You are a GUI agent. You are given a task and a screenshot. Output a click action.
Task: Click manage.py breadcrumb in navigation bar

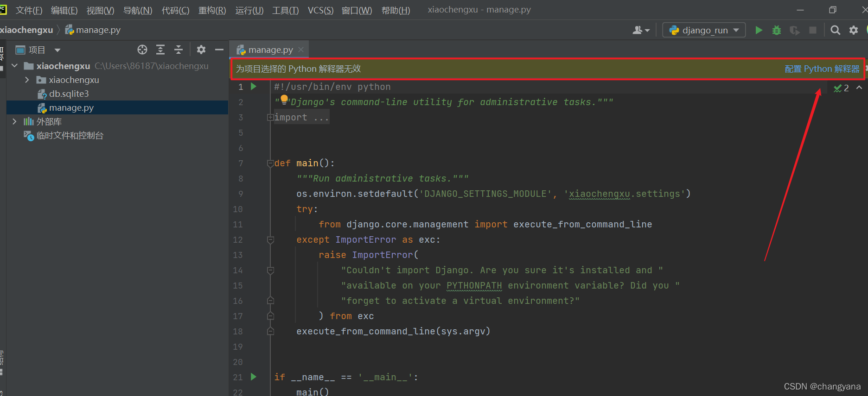(x=93, y=30)
